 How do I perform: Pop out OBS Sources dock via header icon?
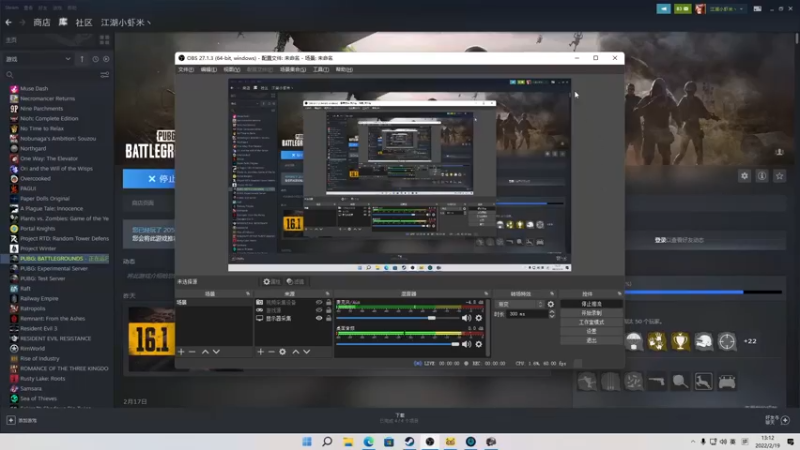(328, 294)
